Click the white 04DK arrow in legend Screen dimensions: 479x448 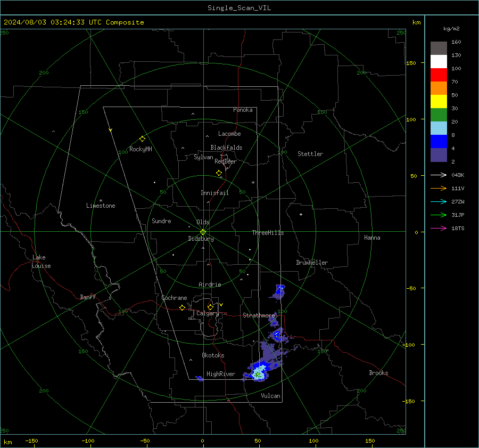click(x=439, y=175)
